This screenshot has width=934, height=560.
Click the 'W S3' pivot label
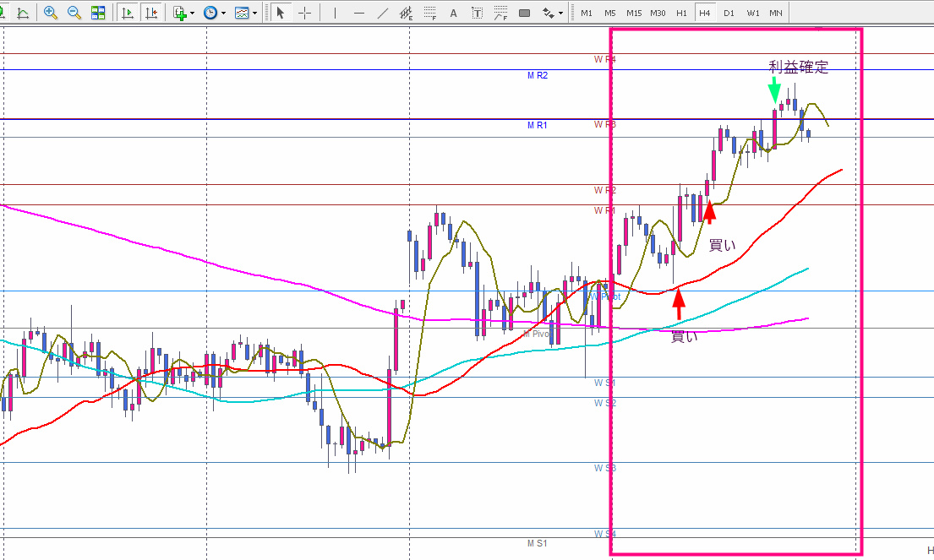point(604,468)
